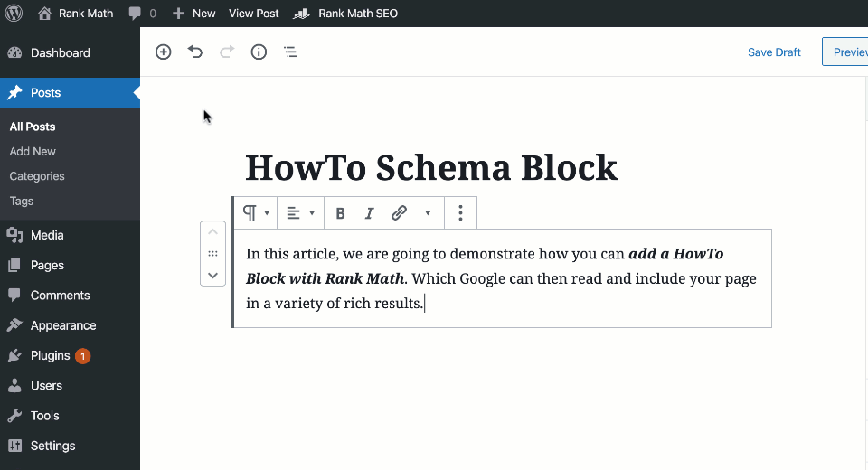
Task: Click the Plugins update count badge
Action: [82, 356]
